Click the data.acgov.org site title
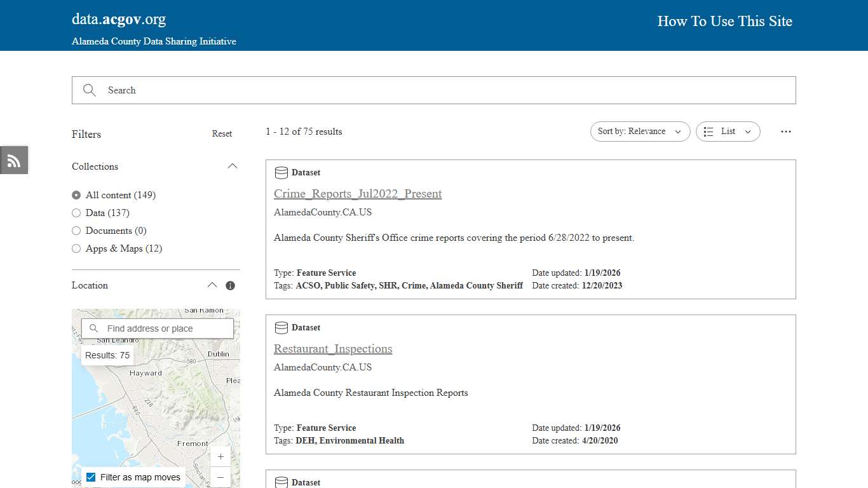 click(118, 18)
